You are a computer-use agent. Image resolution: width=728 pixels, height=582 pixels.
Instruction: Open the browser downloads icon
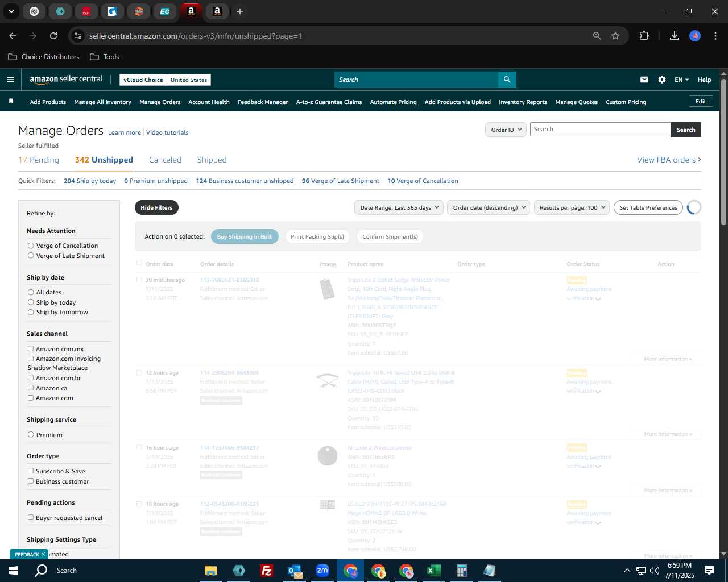675,36
